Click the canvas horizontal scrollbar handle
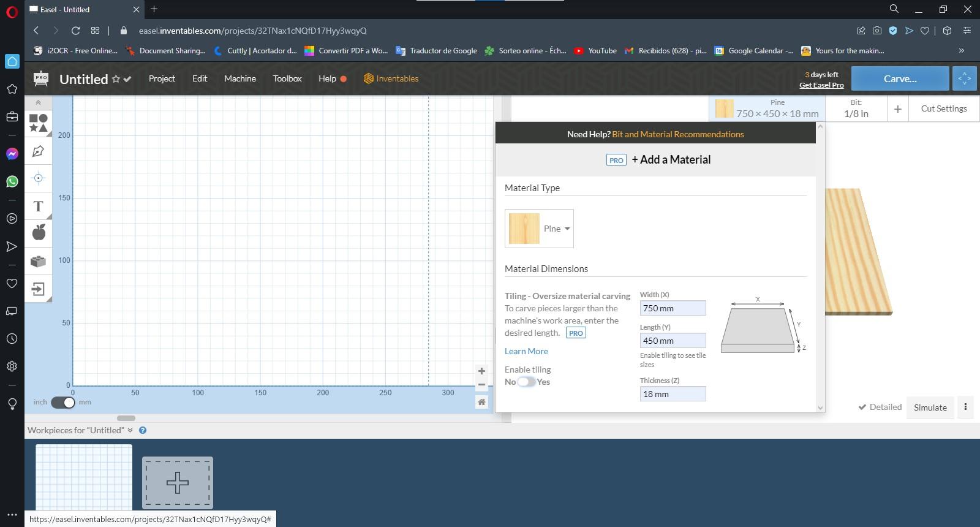Image resolution: width=980 pixels, height=527 pixels. pyautogui.click(x=126, y=419)
